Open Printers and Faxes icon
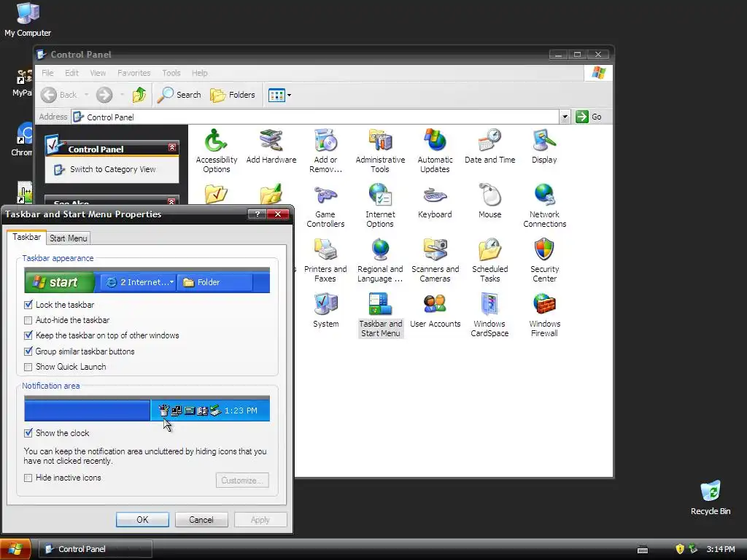The width and height of the screenshot is (747, 560). 325,260
